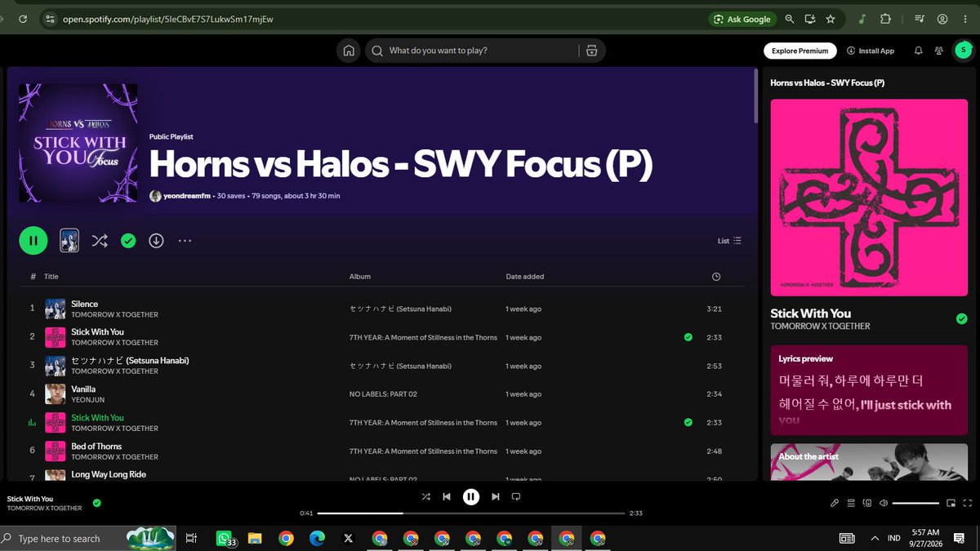The height and width of the screenshot is (551, 980).
Task: Open Silence track title
Action: point(84,304)
